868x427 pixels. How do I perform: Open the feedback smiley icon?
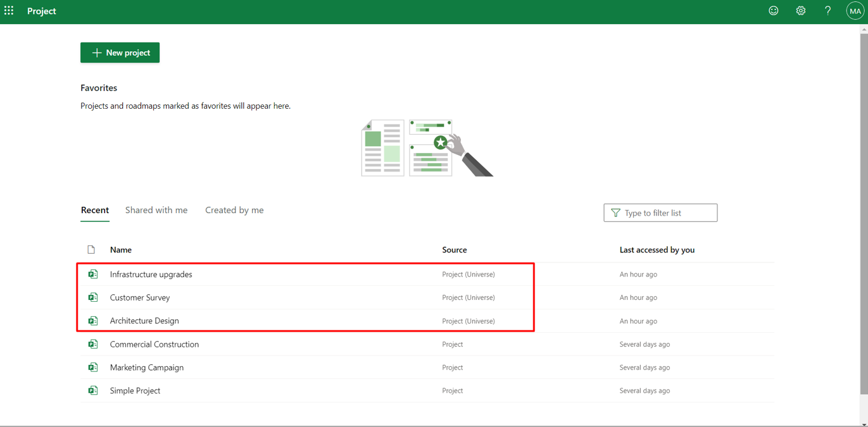point(774,11)
